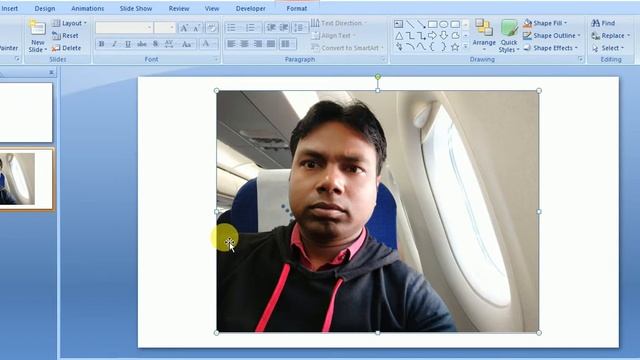This screenshot has width=640, height=360.
Task: Click the Delete slide button
Action: (x=67, y=48)
